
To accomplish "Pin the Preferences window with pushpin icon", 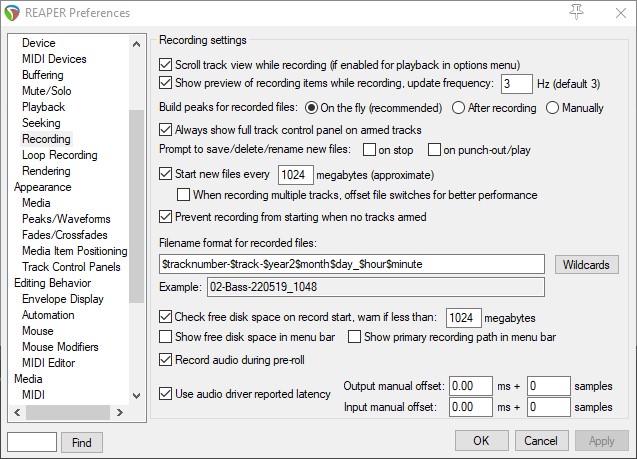I will click(576, 12).
